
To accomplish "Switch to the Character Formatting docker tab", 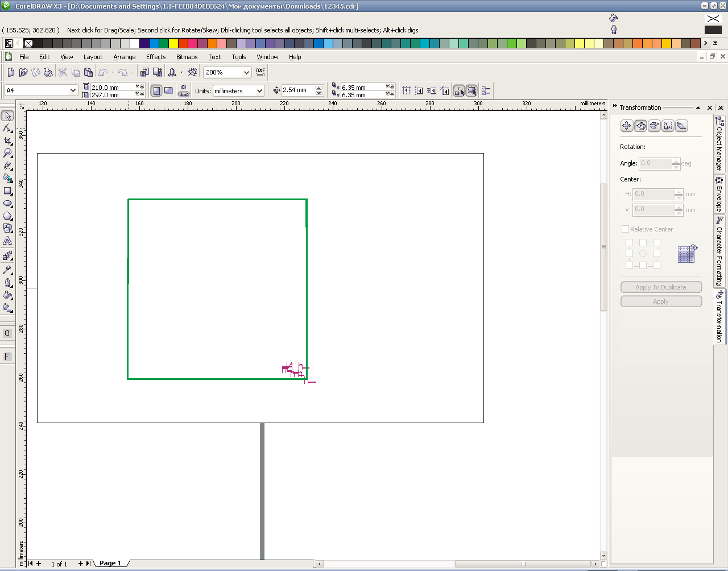I will pos(719,251).
